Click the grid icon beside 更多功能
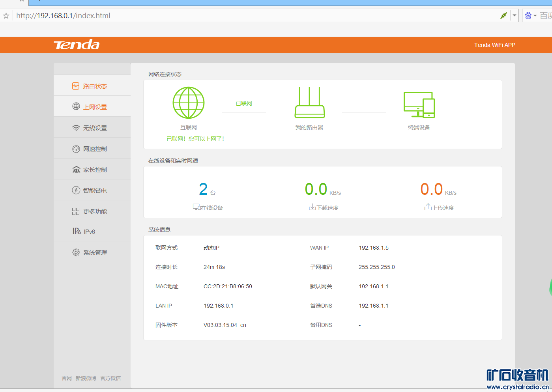This screenshot has height=392, width=552. [x=76, y=211]
